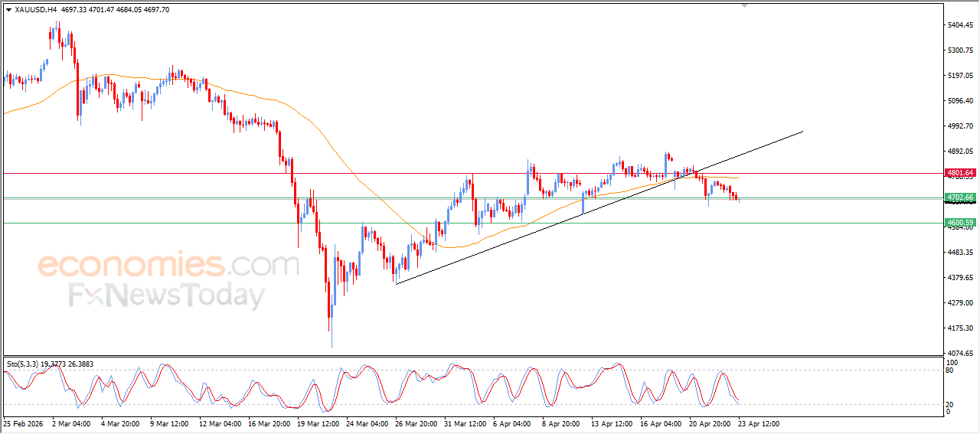The image size is (980, 434).
Task: Click the 5404.45 price scale value
Action: coord(960,25)
